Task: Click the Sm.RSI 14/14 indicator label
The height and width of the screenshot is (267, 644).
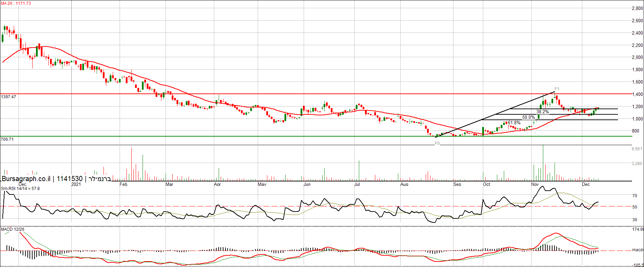Action: coord(20,189)
